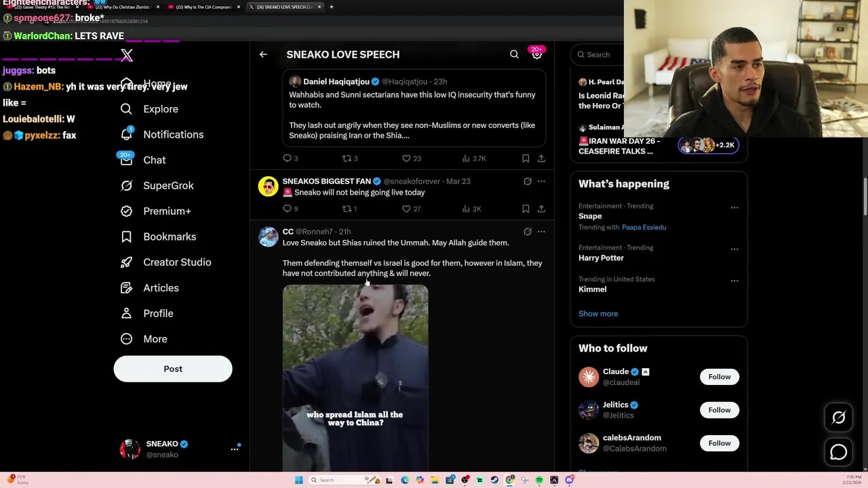Repost the SNEAKOS BIGGEST FAN tweet
Viewport: 868px width, 488px height.
[350, 209]
